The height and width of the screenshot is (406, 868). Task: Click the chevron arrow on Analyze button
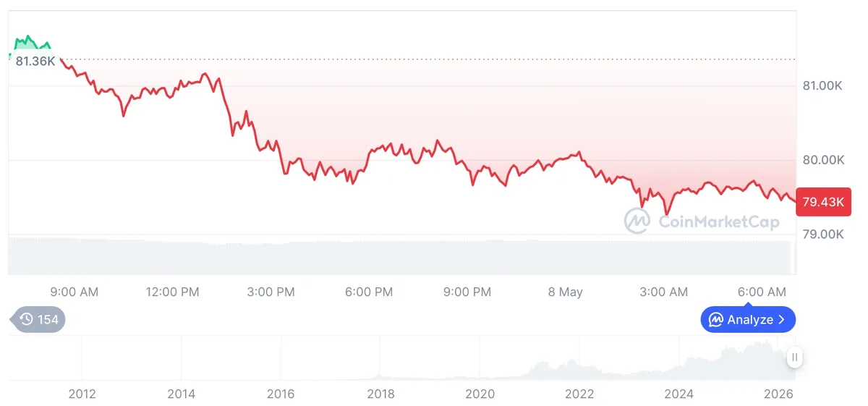coord(782,319)
